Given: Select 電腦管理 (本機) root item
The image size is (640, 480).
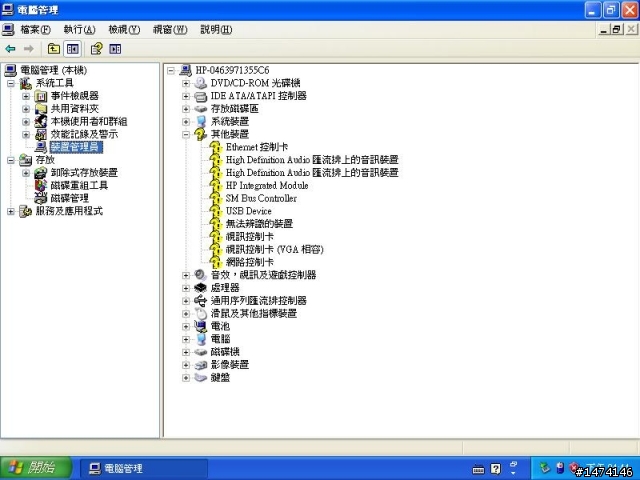Looking at the screenshot, I should (53, 70).
